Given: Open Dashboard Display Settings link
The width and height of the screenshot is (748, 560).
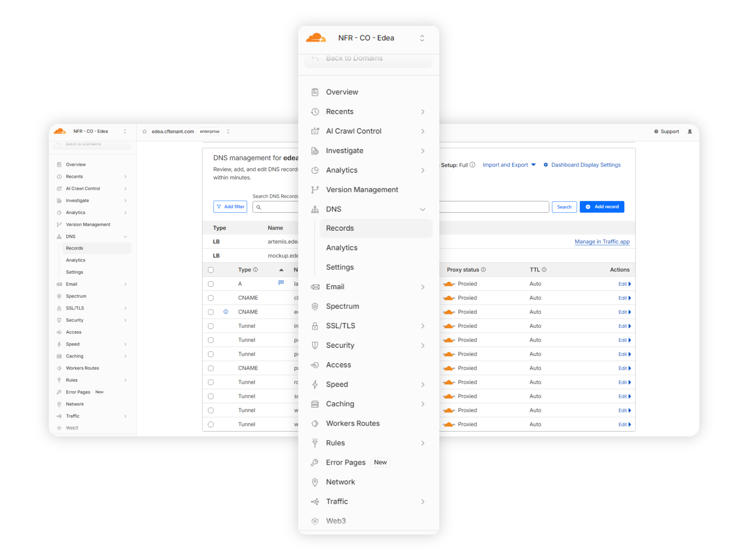Looking at the screenshot, I should tap(582, 165).
